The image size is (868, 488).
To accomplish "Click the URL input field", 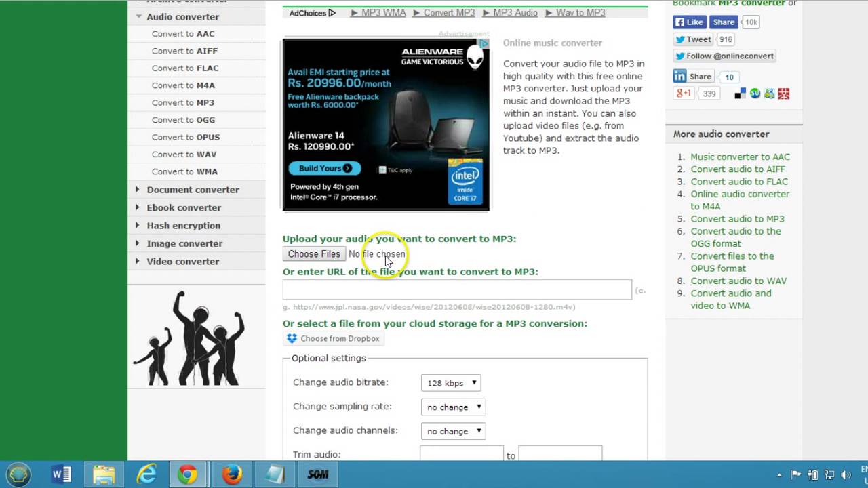I will pos(457,289).
